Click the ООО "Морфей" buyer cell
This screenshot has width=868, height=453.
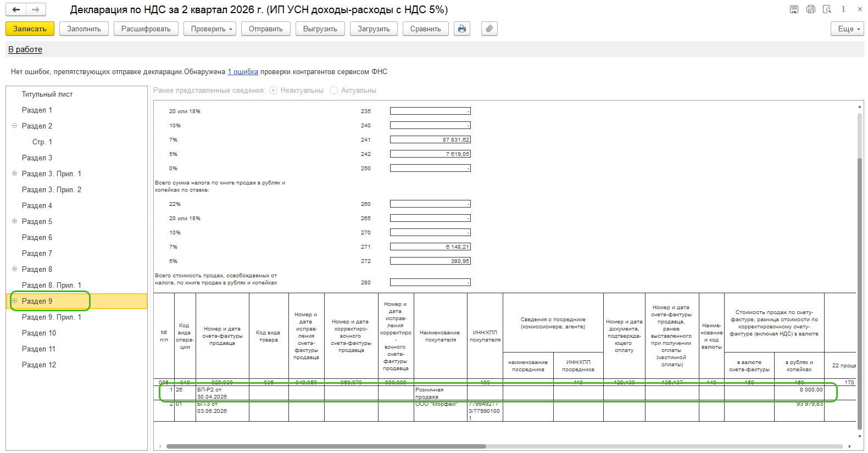pyautogui.click(x=441, y=411)
